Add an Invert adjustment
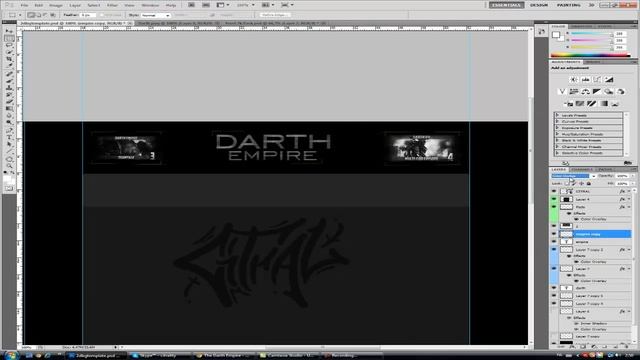This screenshot has height=360, width=640. point(569,104)
